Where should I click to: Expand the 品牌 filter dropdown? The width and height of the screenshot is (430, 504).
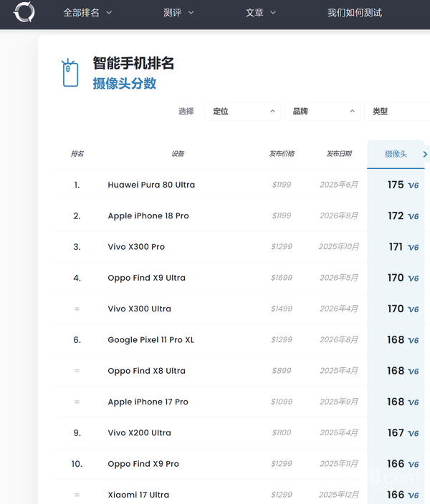tap(322, 112)
